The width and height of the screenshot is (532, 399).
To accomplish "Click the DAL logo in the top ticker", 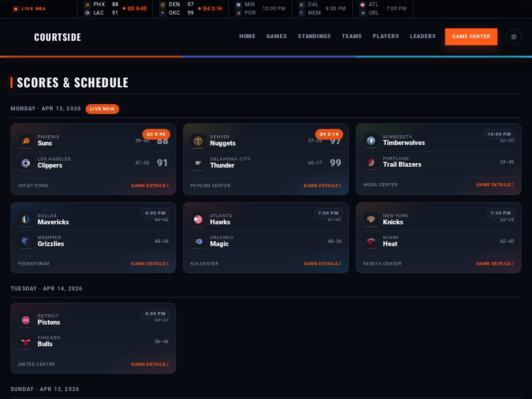I will pos(302,4).
